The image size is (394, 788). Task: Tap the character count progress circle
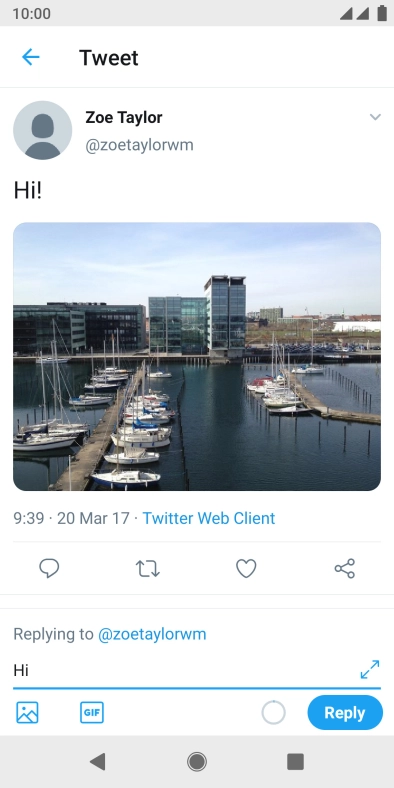[x=273, y=713]
